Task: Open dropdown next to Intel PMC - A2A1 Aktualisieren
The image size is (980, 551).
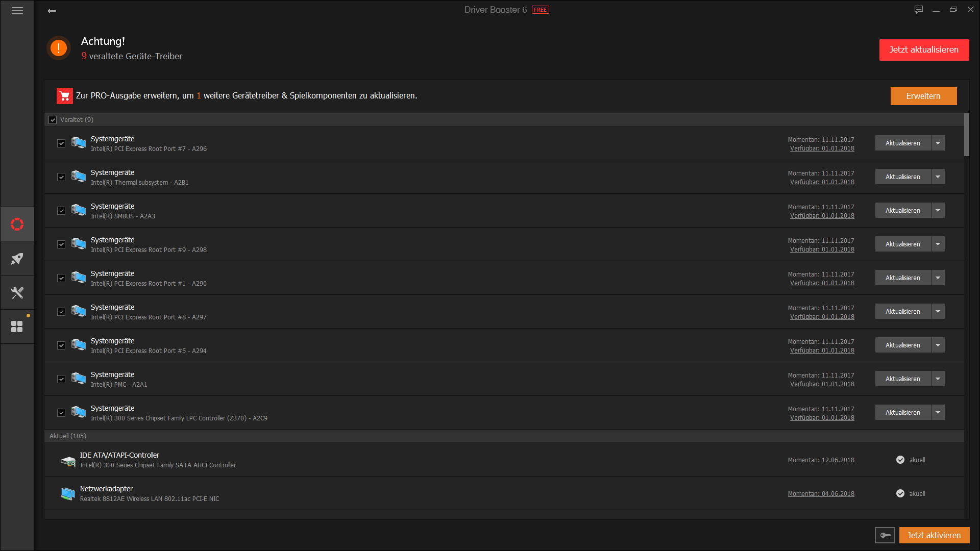Action: pos(938,379)
